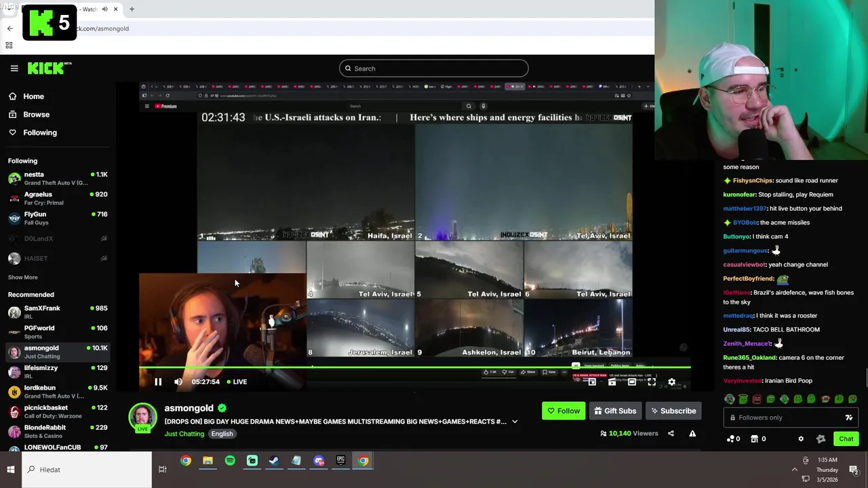Click the green Chat send button
868x488 pixels.
click(x=846, y=439)
